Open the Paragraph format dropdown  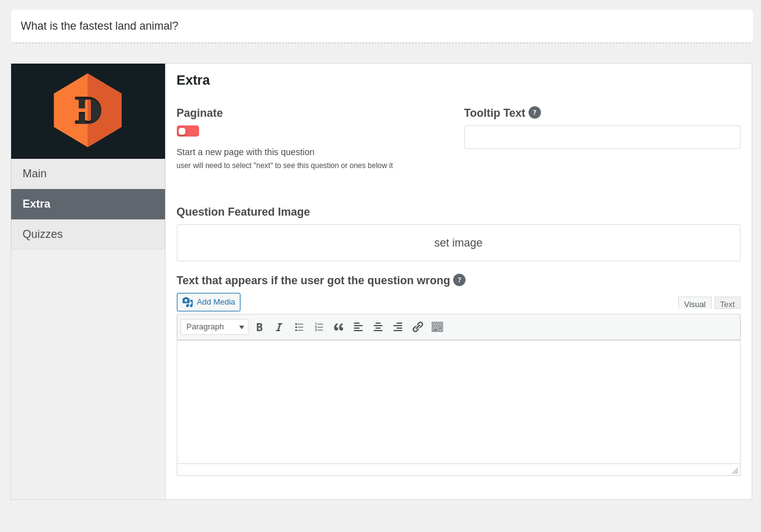tap(215, 327)
